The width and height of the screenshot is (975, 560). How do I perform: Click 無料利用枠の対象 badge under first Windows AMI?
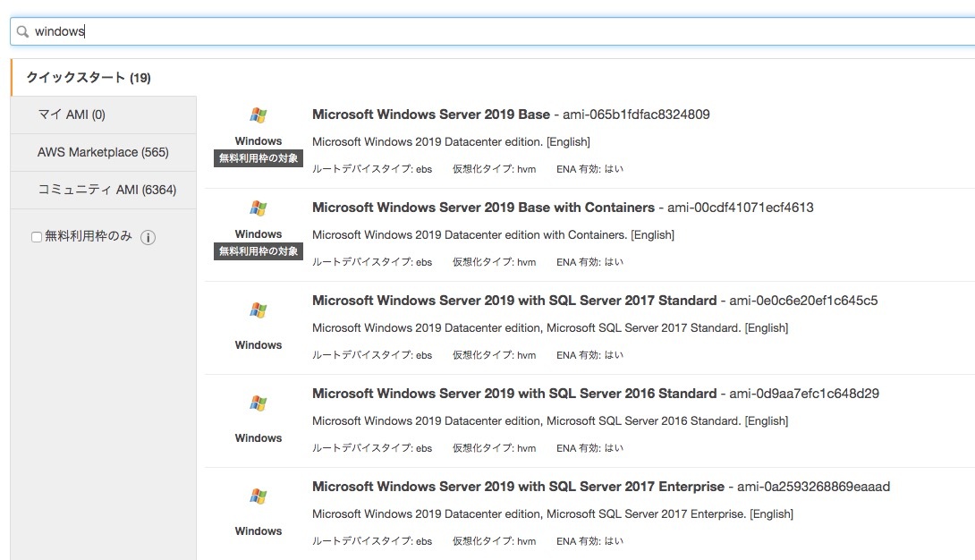tap(259, 158)
